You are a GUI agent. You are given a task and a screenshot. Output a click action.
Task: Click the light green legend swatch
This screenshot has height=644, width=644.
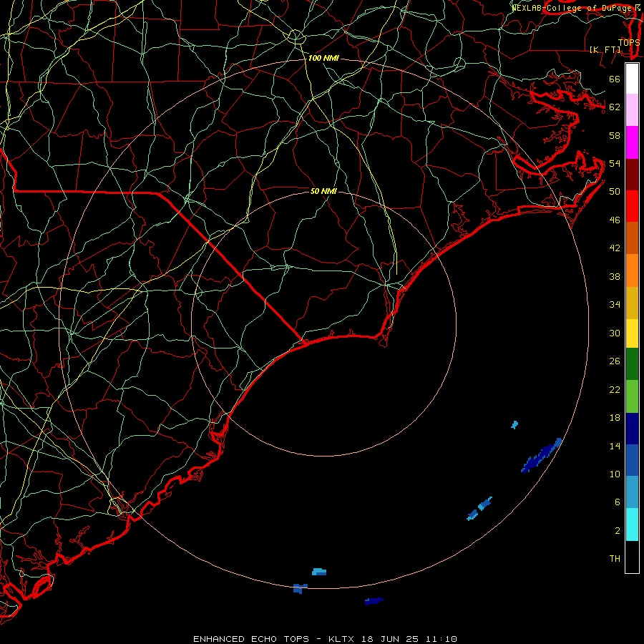[x=632, y=396]
